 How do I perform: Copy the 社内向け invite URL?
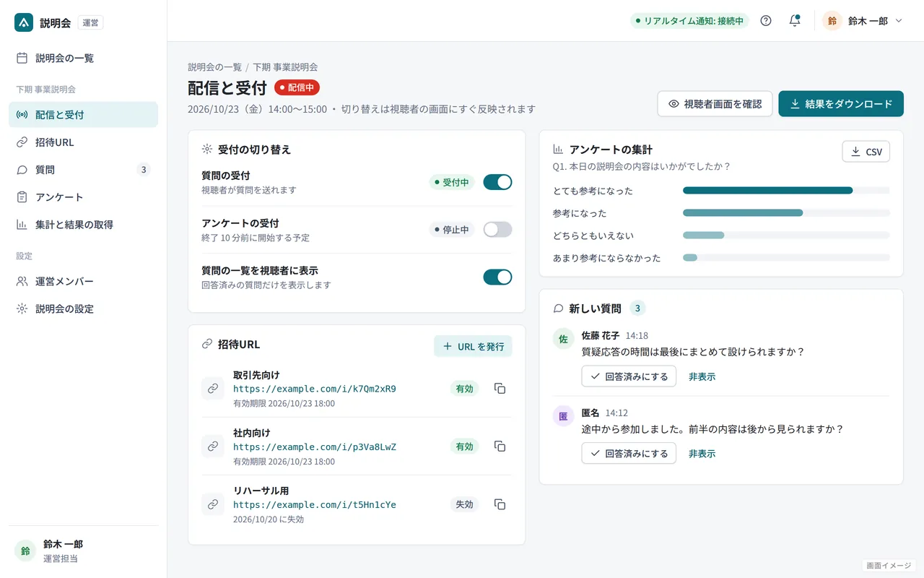click(x=500, y=447)
